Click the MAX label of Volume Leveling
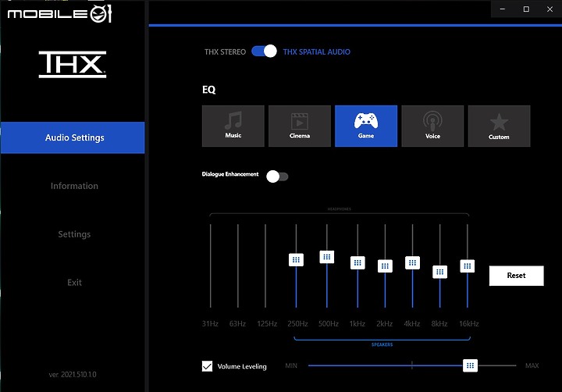The image size is (562, 392). coord(532,365)
